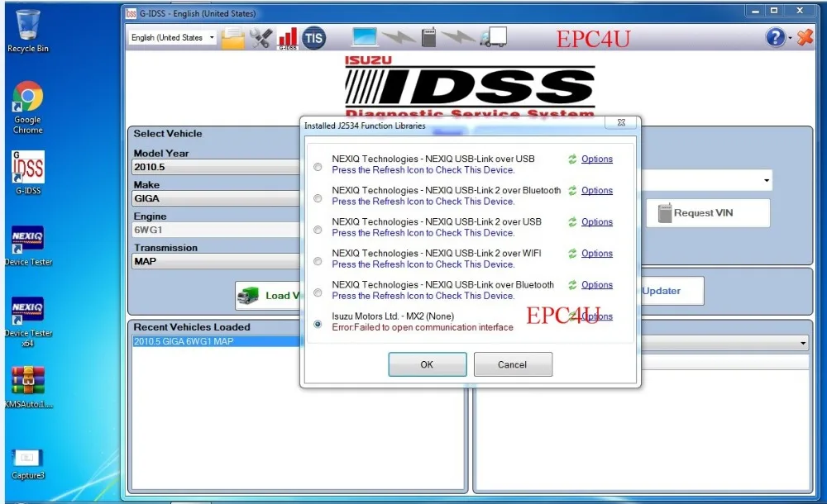
Task: Click the truck vehicle icon in toolbar
Action: (x=494, y=37)
